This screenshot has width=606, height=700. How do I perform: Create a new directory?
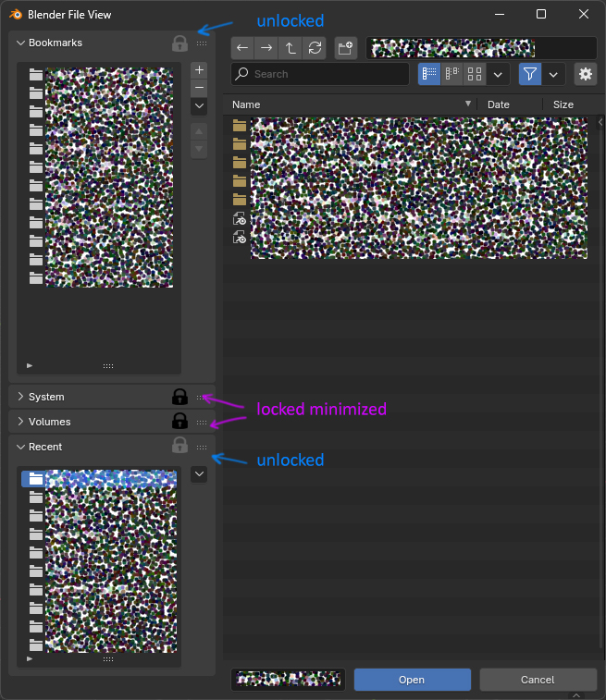[345, 48]
